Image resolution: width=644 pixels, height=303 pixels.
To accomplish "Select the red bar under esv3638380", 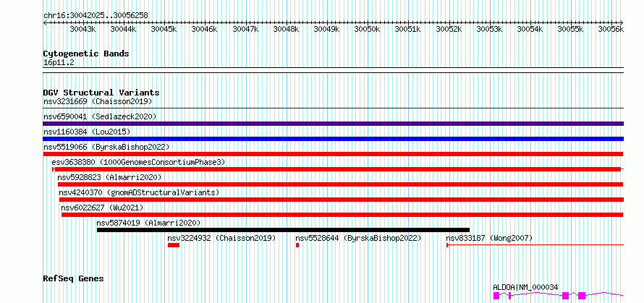I will 338,169.
